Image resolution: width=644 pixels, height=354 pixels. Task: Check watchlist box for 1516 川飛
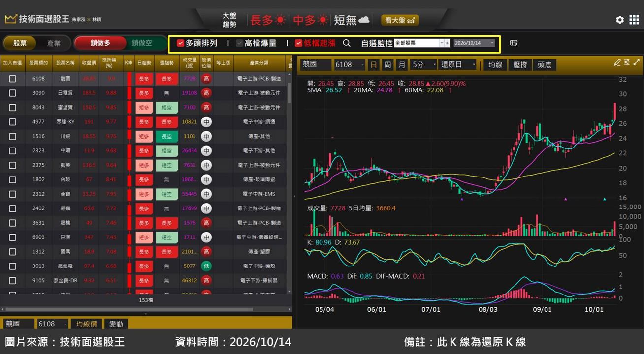[13, 136]
